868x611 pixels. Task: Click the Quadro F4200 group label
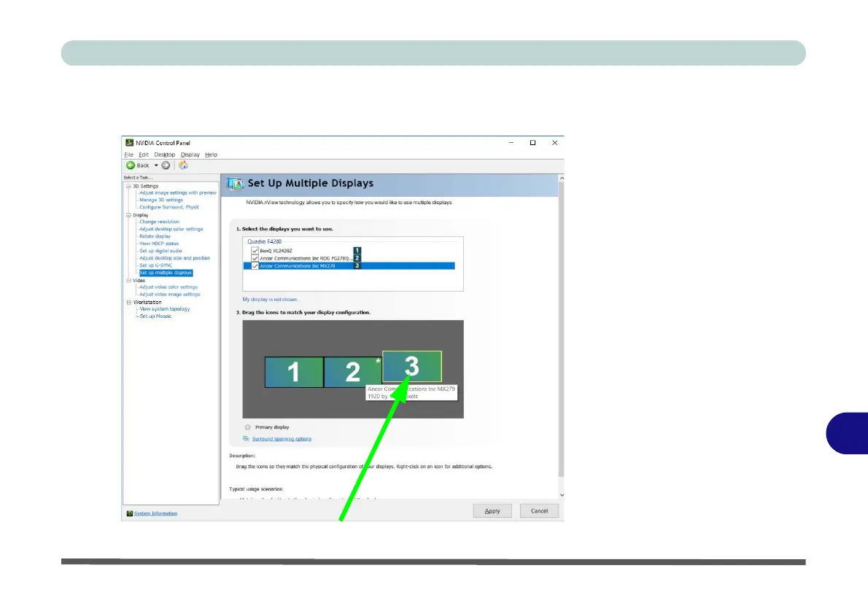click(x=264, y=242)
